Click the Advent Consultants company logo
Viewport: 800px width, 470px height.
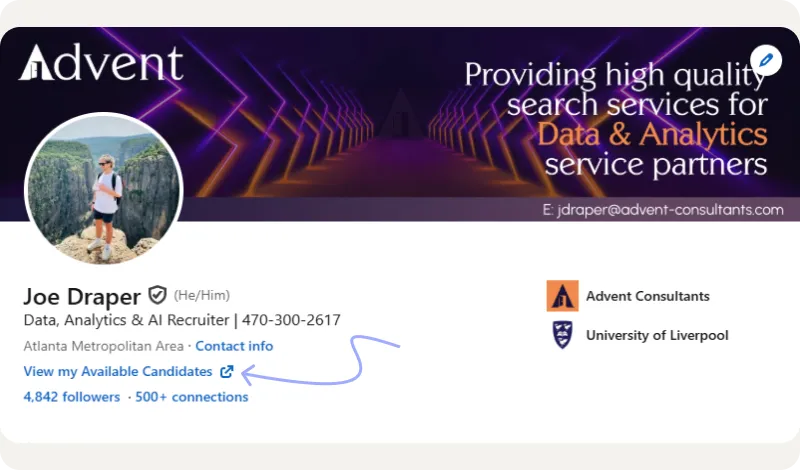point(563,296)
